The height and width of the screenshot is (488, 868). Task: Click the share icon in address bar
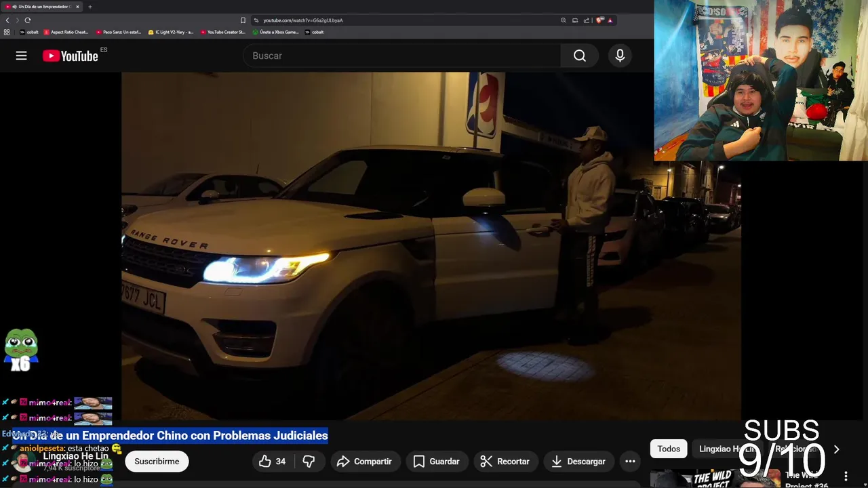(587, 20)
